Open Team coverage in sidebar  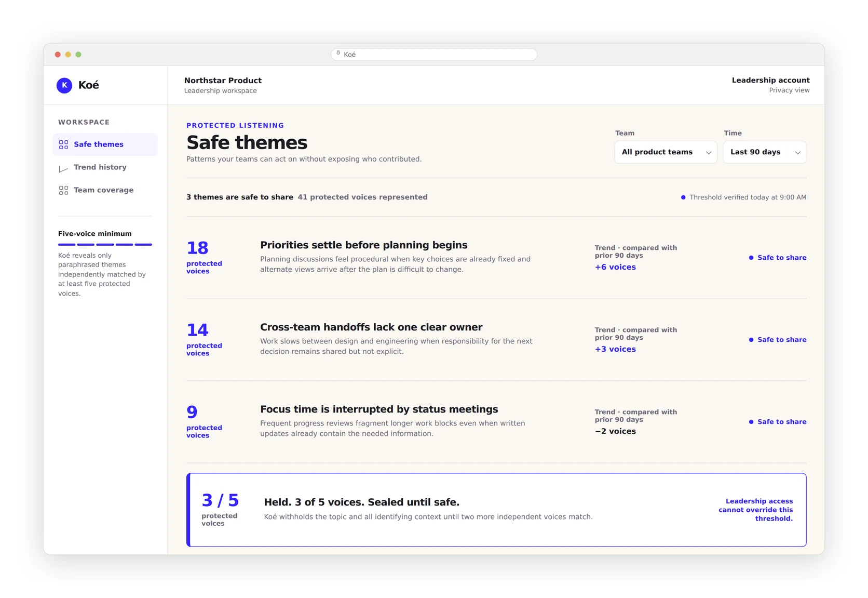[105, 190]
